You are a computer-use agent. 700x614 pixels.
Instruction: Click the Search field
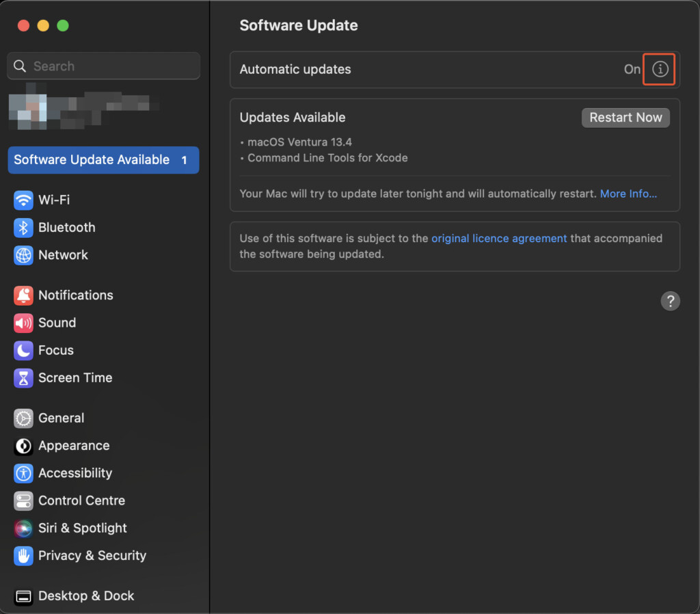pos(104,66)
